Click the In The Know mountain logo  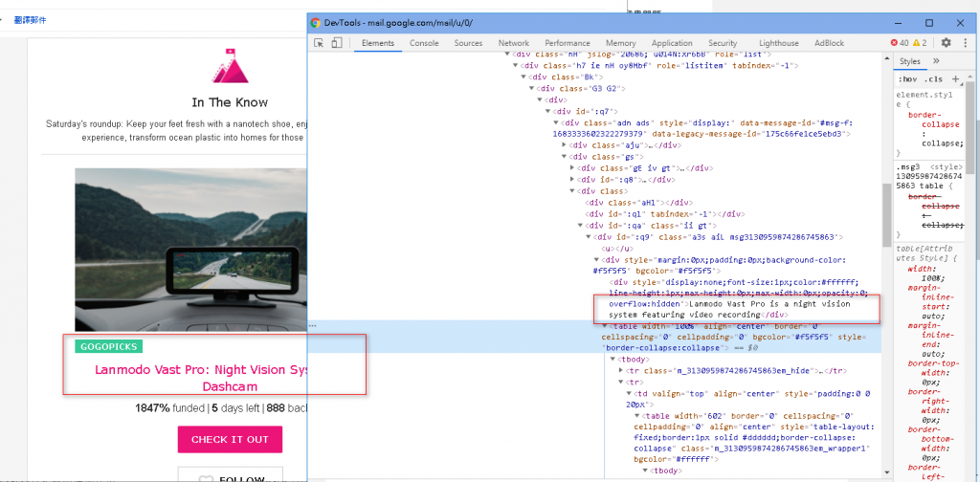coord(230,66)
